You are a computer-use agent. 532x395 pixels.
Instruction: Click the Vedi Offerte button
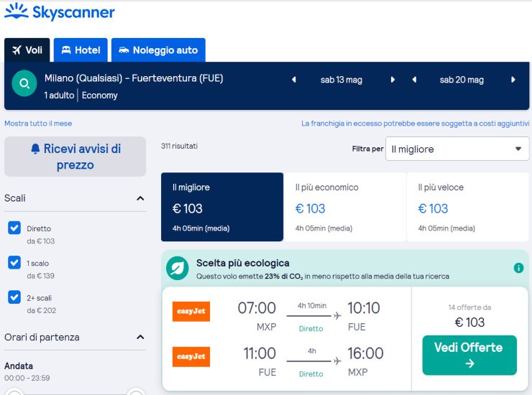[469, 355]
